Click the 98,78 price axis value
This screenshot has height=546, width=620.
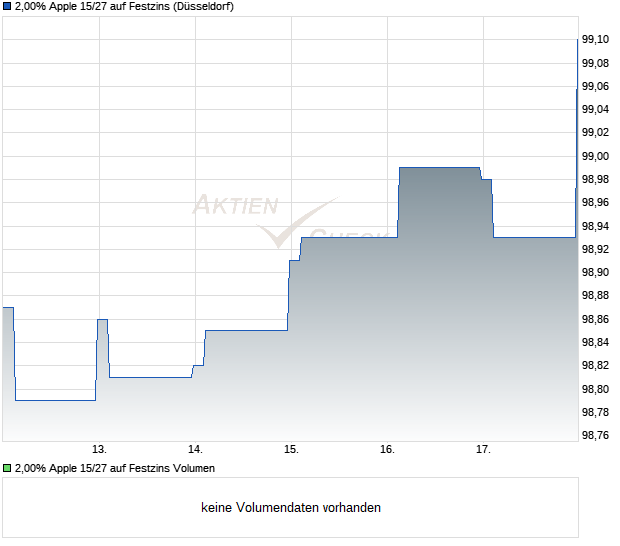[595, 412]
